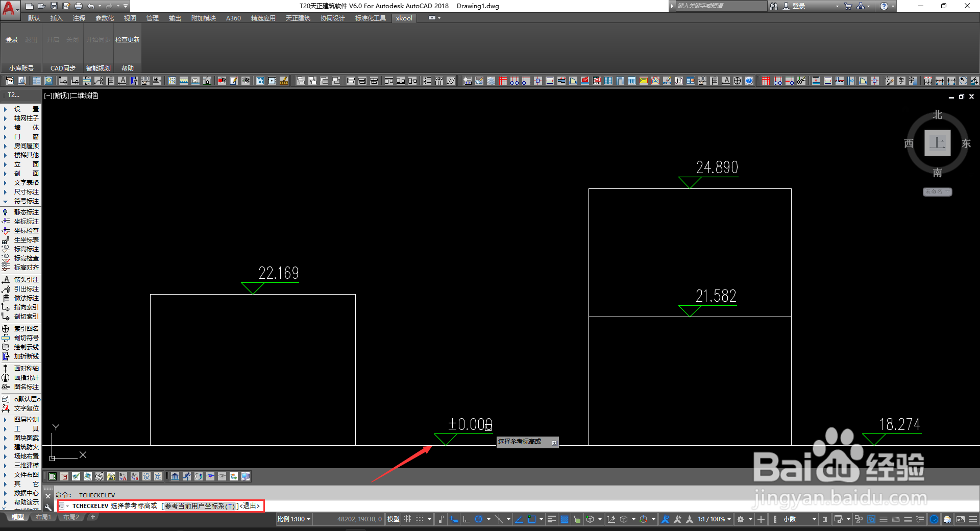
Task: Run the 标高检查 command
Action: pyautogui.click(x=20, y=258)
